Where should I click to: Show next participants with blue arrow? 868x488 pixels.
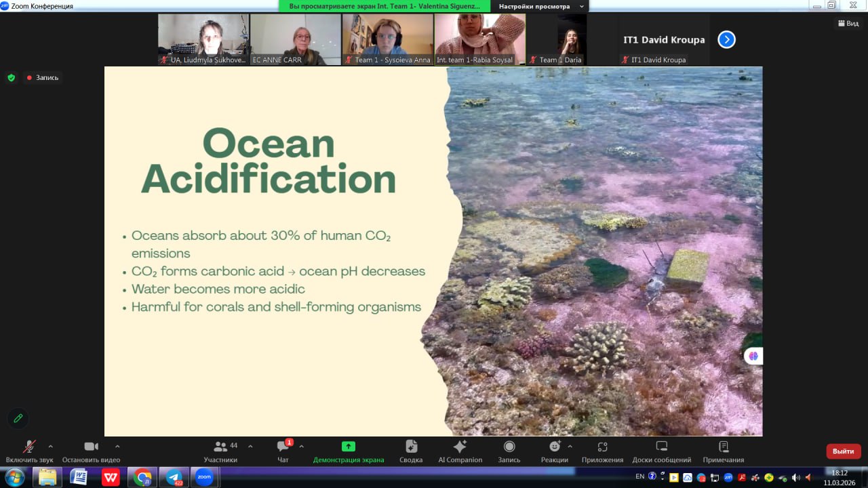[x=726, y=40]
